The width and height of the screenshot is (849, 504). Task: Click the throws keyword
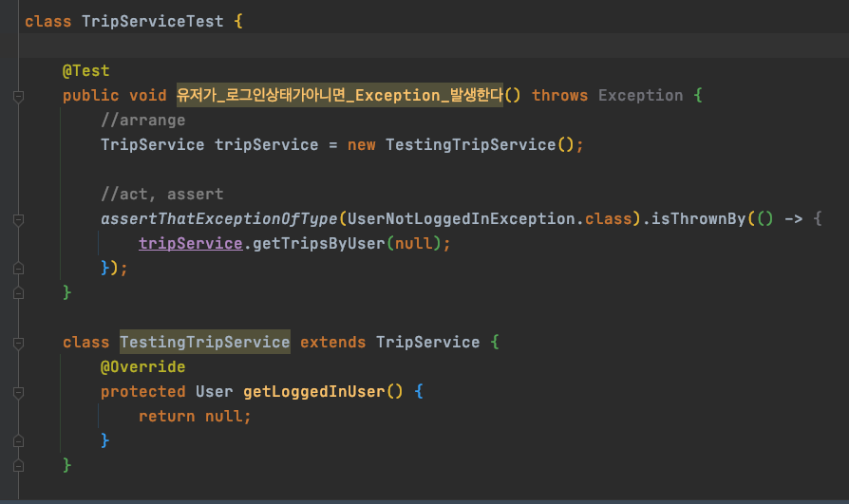click(x=559, y=96)
